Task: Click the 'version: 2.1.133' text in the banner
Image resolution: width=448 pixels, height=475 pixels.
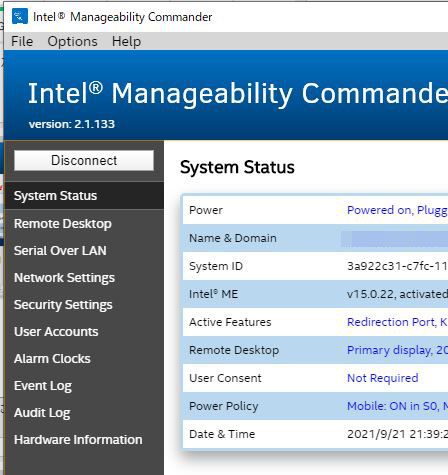Action: [x=72, y=124]
